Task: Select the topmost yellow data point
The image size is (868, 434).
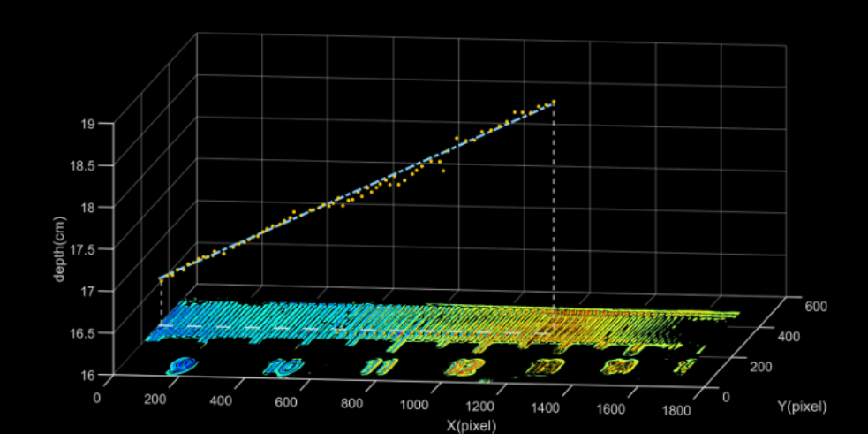Action: pyautogui.click(x=554, y=101)
